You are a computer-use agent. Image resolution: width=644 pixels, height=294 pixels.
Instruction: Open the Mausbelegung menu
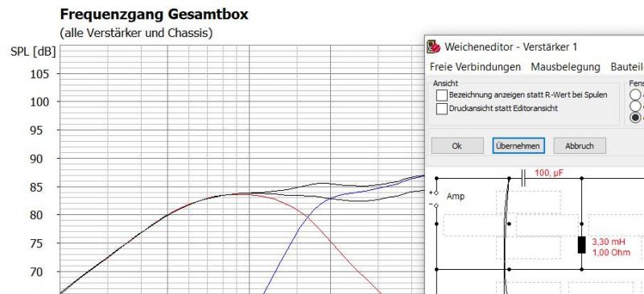(566, 67)
